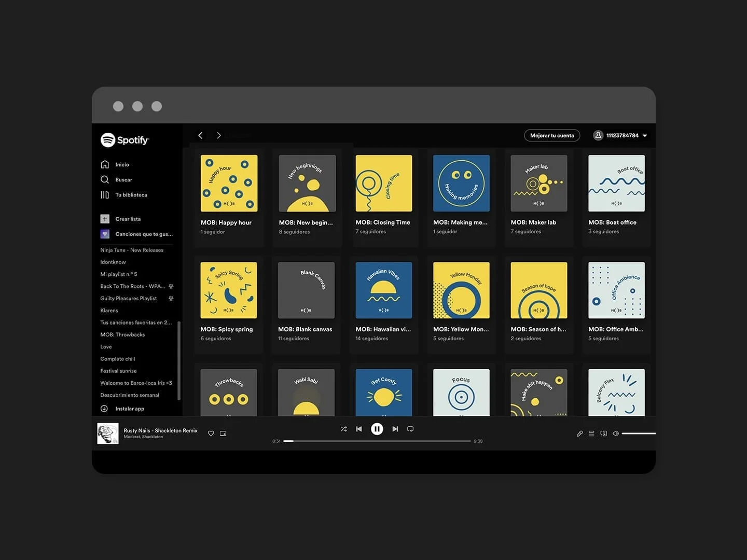Open the MOB: Hawaiian Vibes playlist cover
Screen dimensions: 747x560
coord(383,290)
